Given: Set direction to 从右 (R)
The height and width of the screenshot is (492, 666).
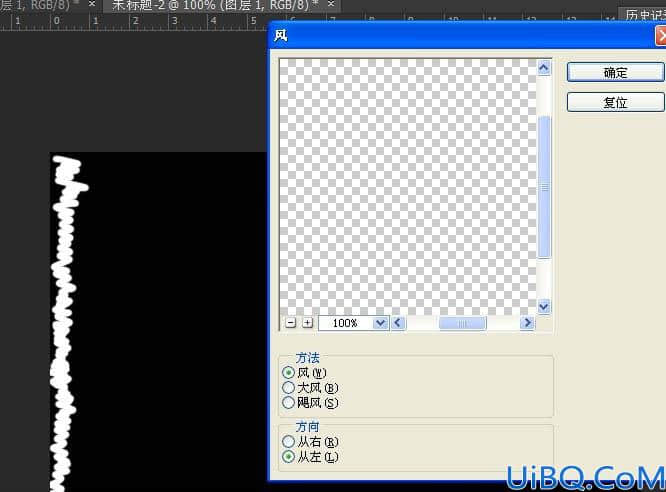Looking at the screenshot, I should [288, 441].
